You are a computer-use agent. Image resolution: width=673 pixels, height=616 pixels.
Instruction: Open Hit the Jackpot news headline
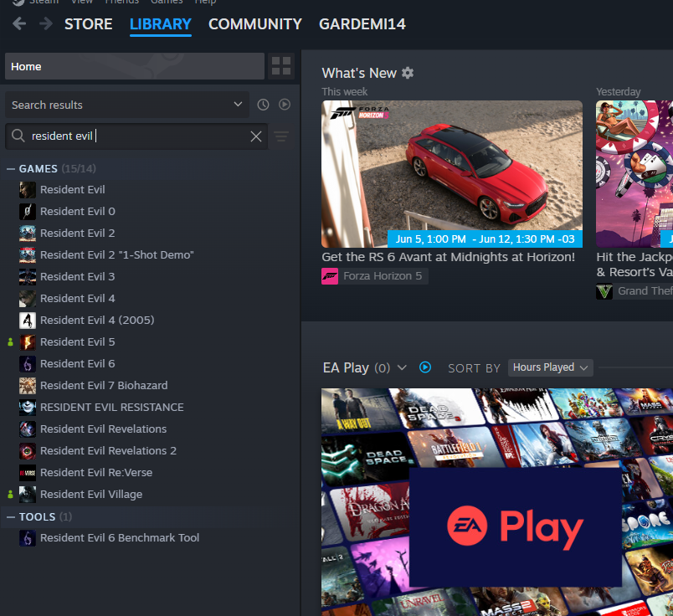click(x=634, y=264)
